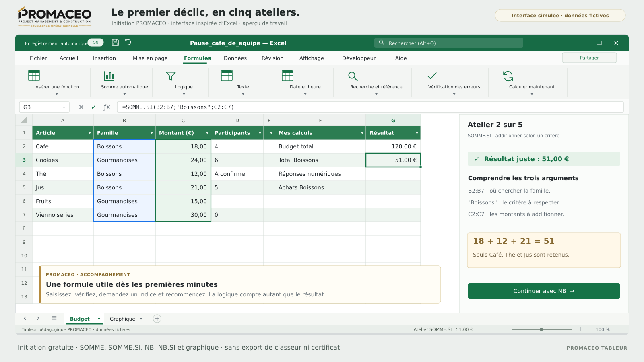Viewport: 644px width, 362px height.
Task: Open the Logique funnel icon
Action: (171, 76)
